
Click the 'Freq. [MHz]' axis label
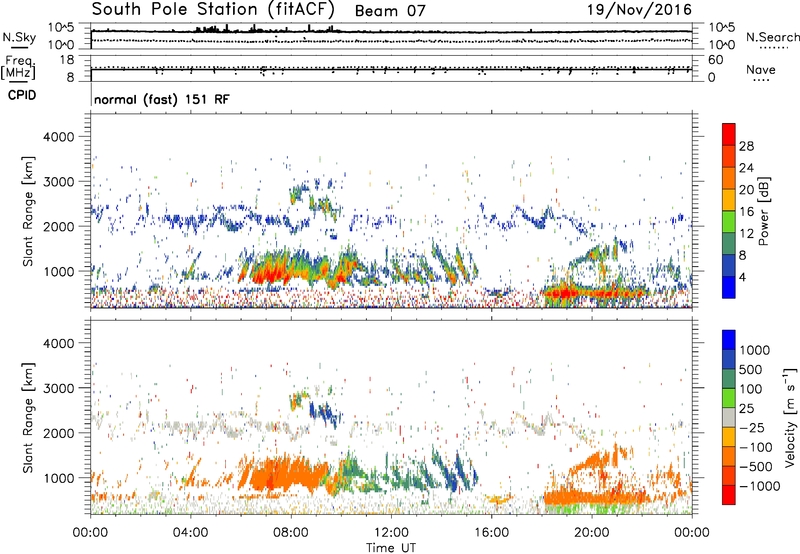(18, 68)
